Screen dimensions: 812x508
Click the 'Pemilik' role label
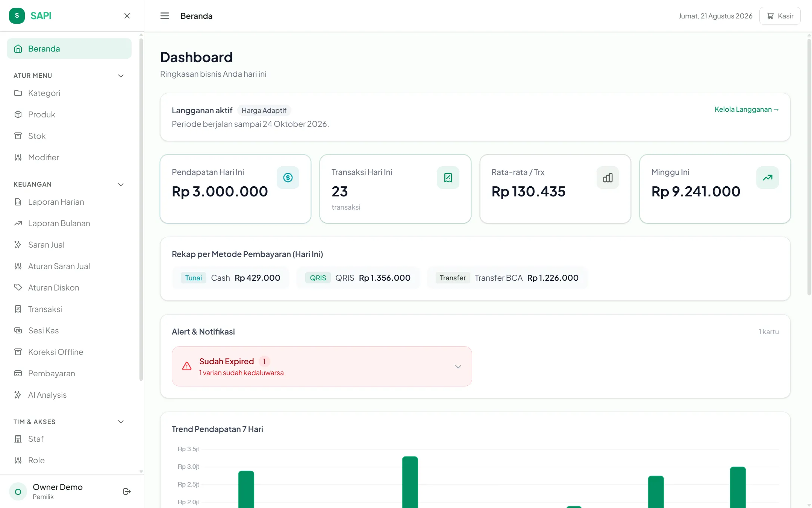[43, 497]
